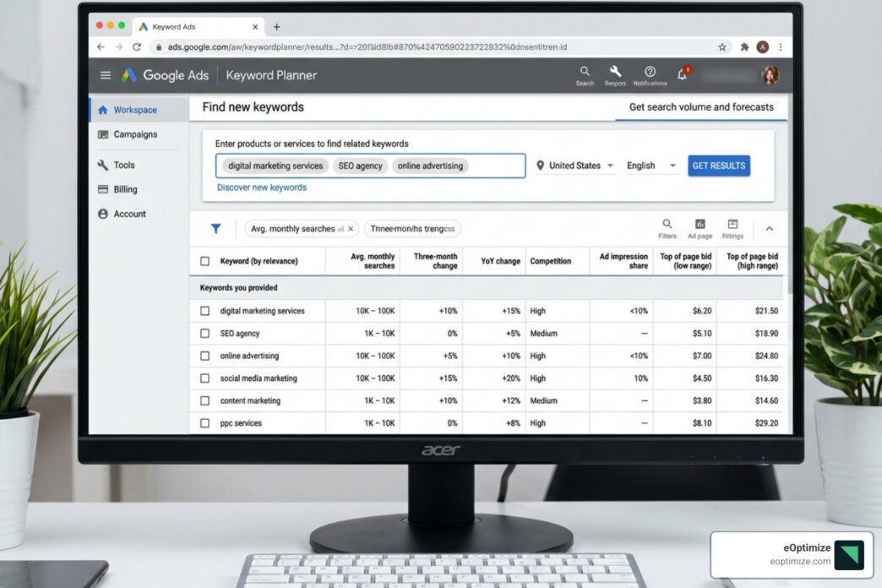Follow the Discover new keywords link
The width and height of the screenshot is (882, 588).
coord(262,188)
